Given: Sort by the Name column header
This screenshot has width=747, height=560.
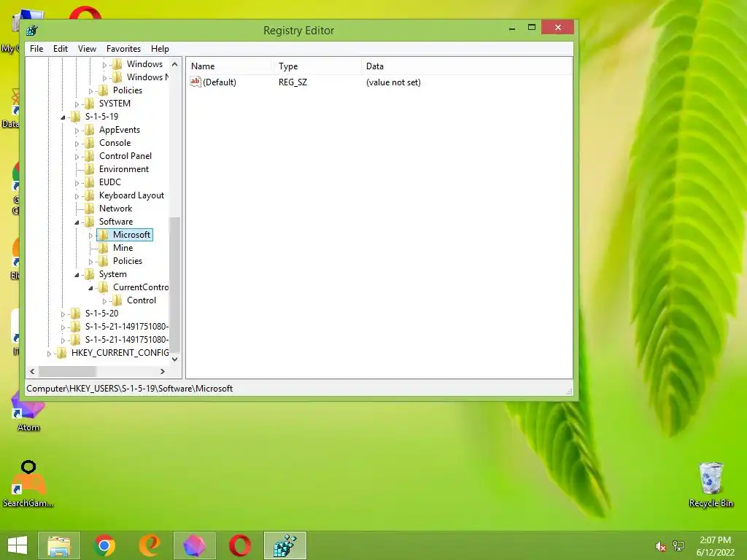Looking at the screenshot, I should 230,66.
